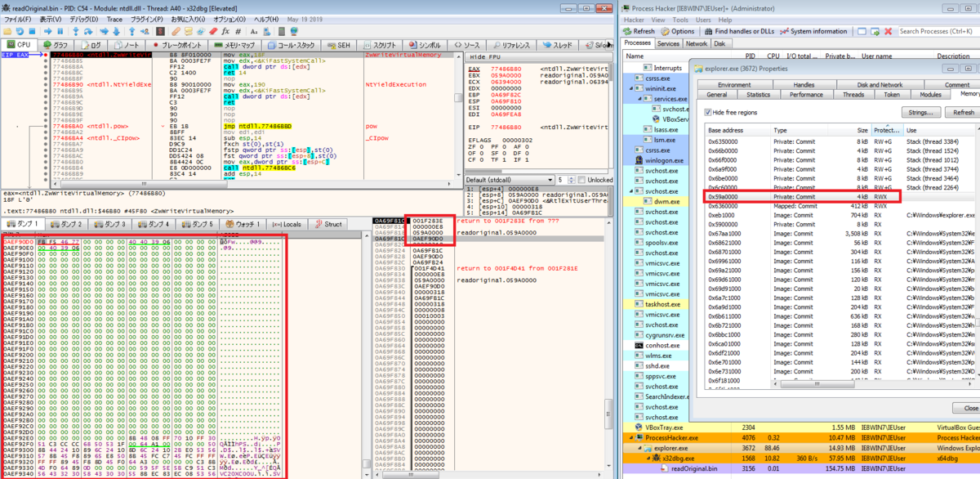Click the winlogon.exe process icon
The width and height of the screenshot is (980, 479).
639,160
